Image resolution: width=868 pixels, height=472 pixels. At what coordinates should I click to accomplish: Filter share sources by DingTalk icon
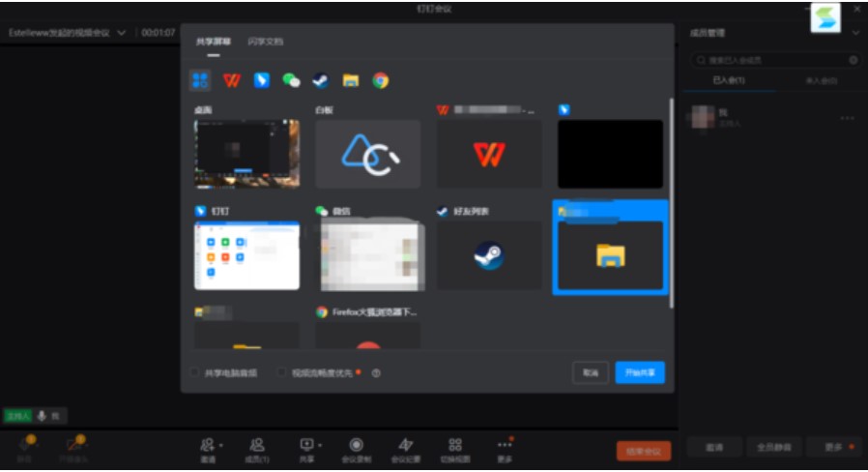(261, 80)
